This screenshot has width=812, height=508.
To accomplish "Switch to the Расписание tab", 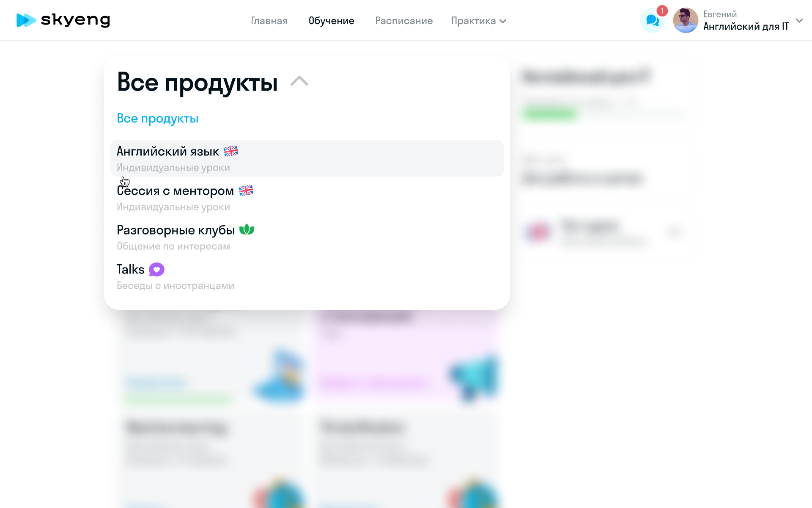I will (403, 21).
